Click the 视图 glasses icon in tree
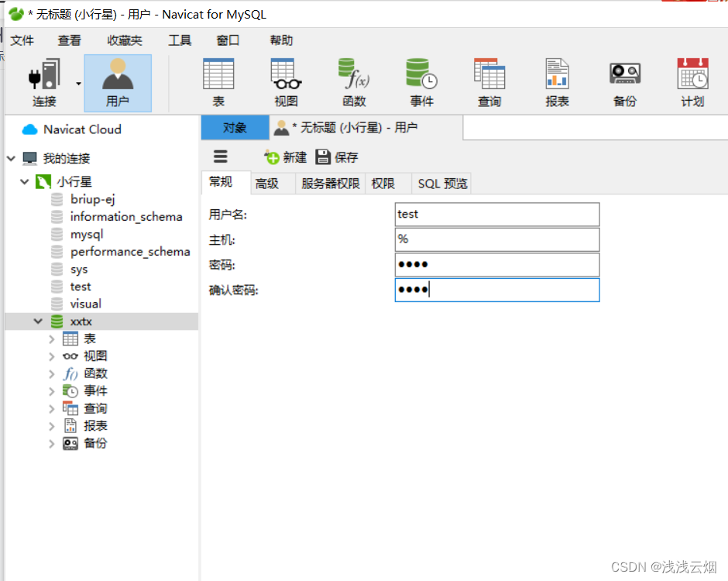 pyautogui.click(x=70, y=356)
